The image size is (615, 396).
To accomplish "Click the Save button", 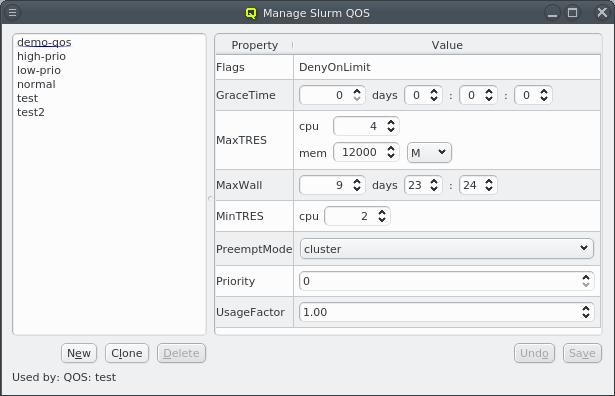I will (x=582, y=353).
